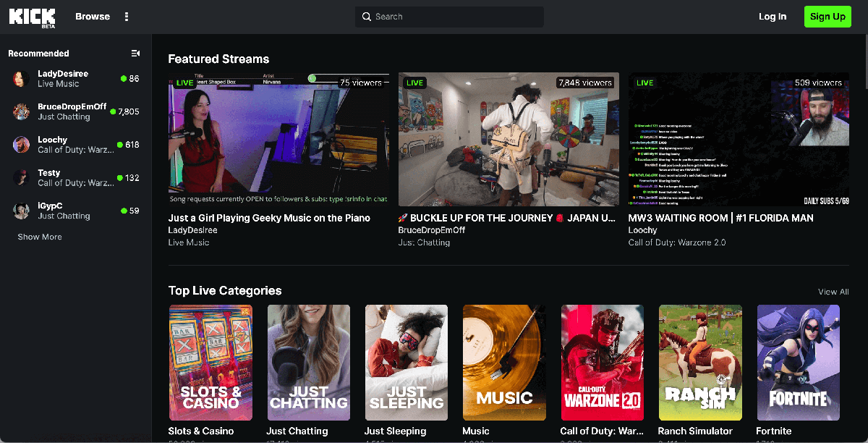
Task: Open View All next to Top Live Categories
Action: 833,292
